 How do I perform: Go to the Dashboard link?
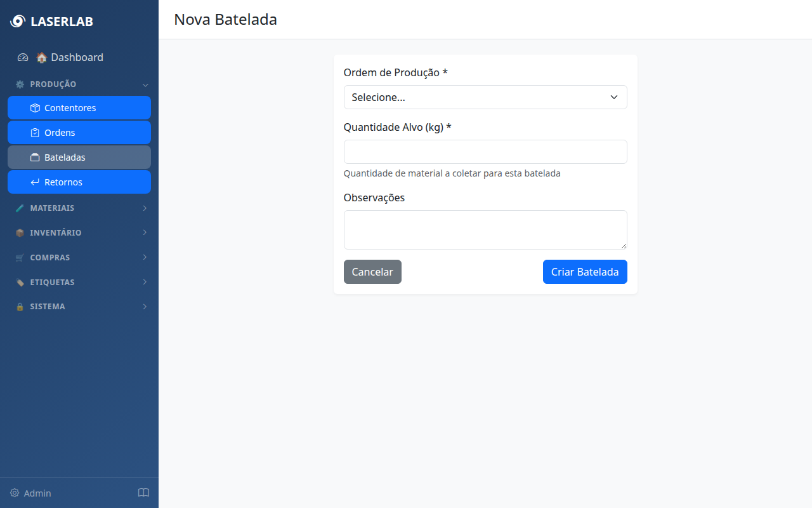coord(77,57)
